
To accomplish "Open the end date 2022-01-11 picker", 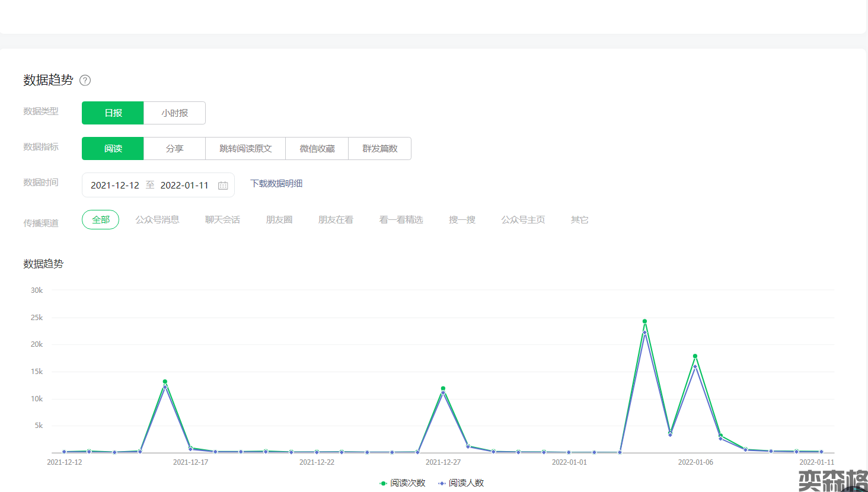I will 184,185.
